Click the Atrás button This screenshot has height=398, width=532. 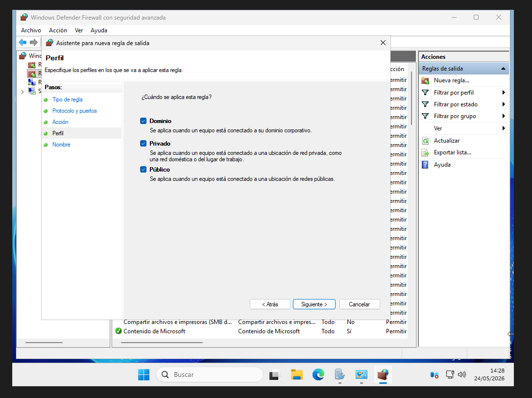tap(270, 304)
